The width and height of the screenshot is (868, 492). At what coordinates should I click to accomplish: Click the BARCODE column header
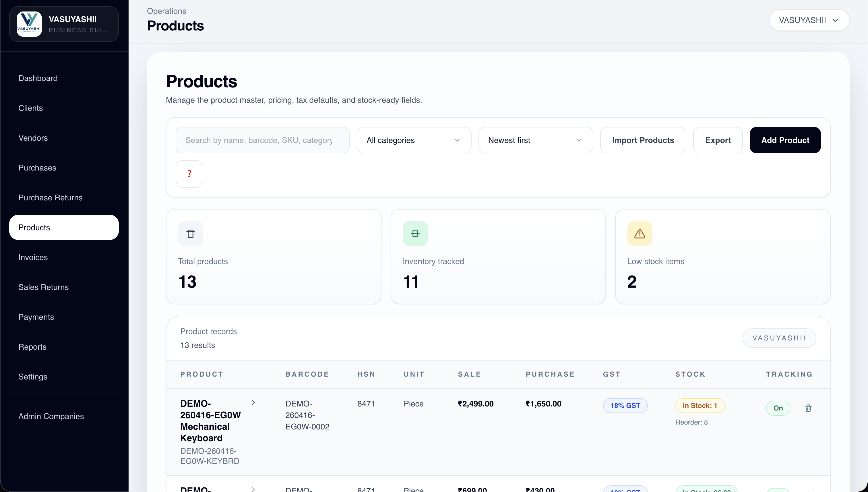click(x=307, y=374)
